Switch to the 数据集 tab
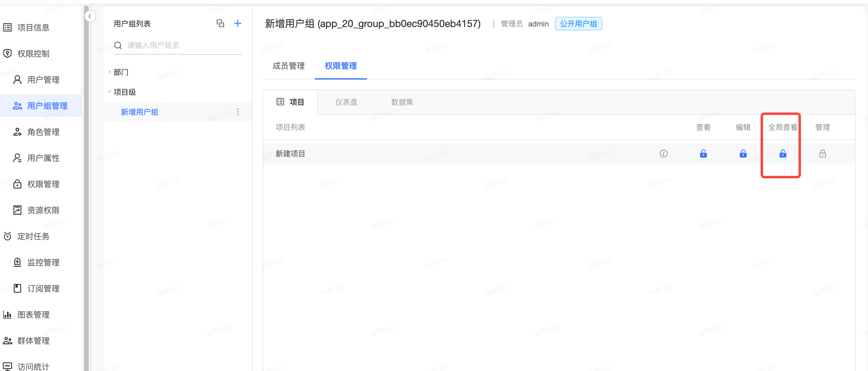The width and height of the screenshot is (868, 371). tap(402, 102)
